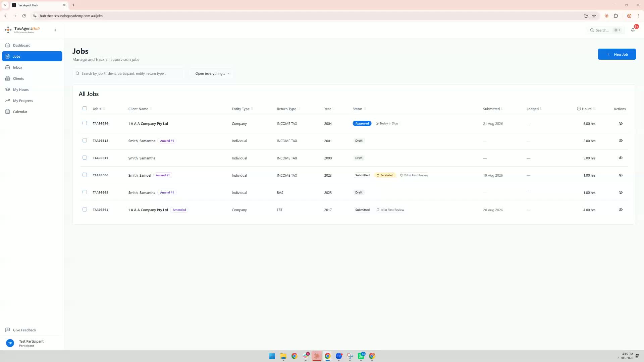This screenshot has height=362, width=644.
Task: Open My Progress in sidebar
Action: pyautogui.click(x=32, y=101)
